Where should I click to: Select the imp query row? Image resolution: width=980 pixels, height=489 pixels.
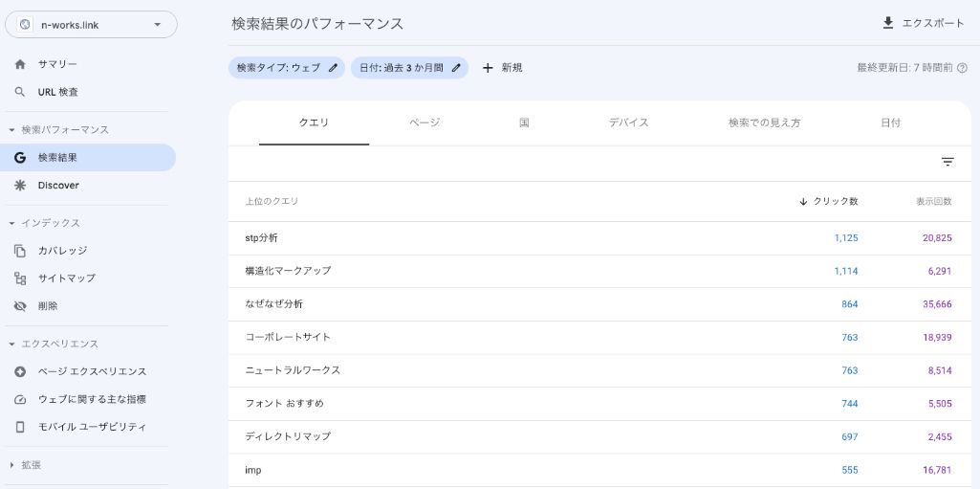point(600,470)
